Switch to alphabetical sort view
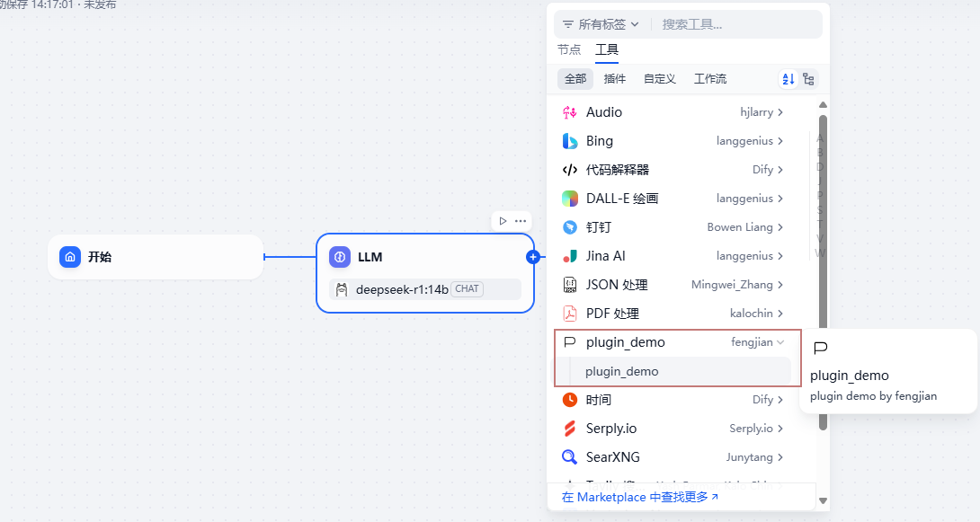This screenshot has width=980, height=522. [788, 79]
